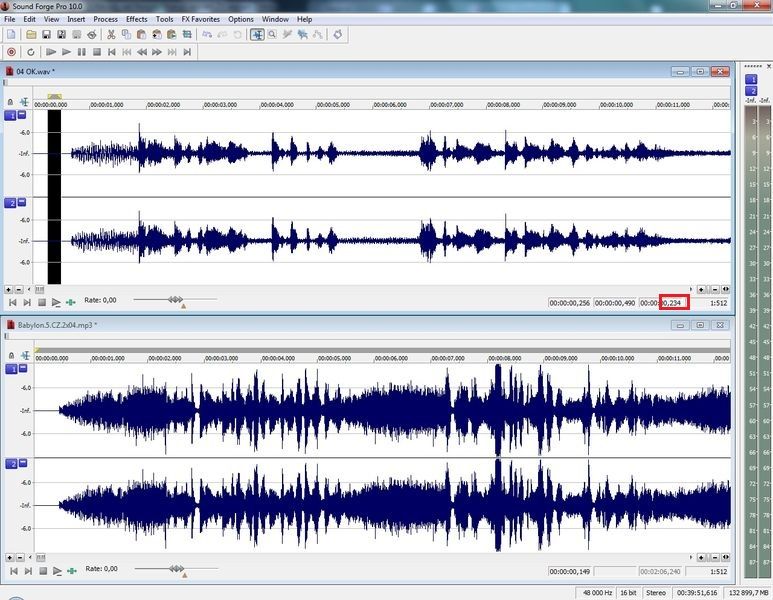Click selection start field 00:00:00,256
This screenshot has width=773, height=600.
click(570, 303)
